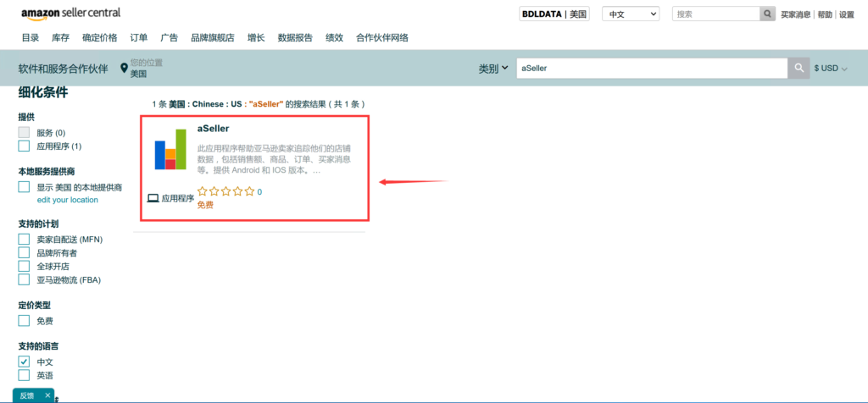This screenshot has height=403, width=868.
Task: Click the top 搜索 input field
Action: point(715,14)
